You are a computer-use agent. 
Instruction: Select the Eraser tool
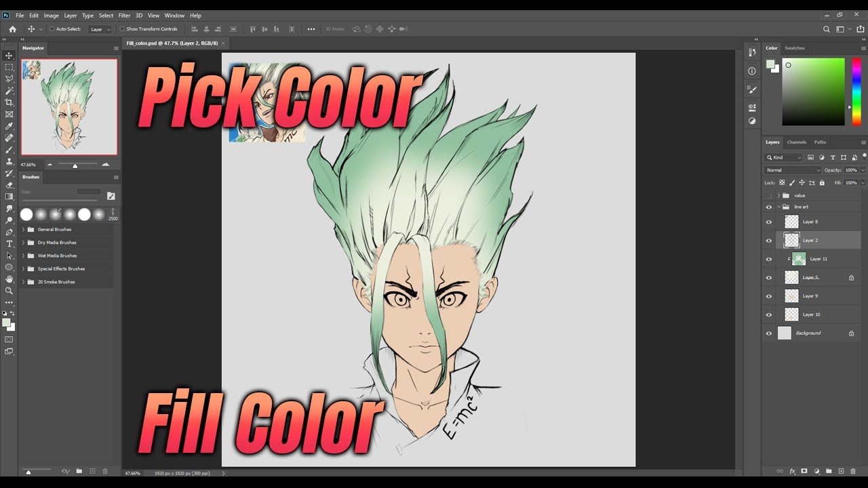9,184
